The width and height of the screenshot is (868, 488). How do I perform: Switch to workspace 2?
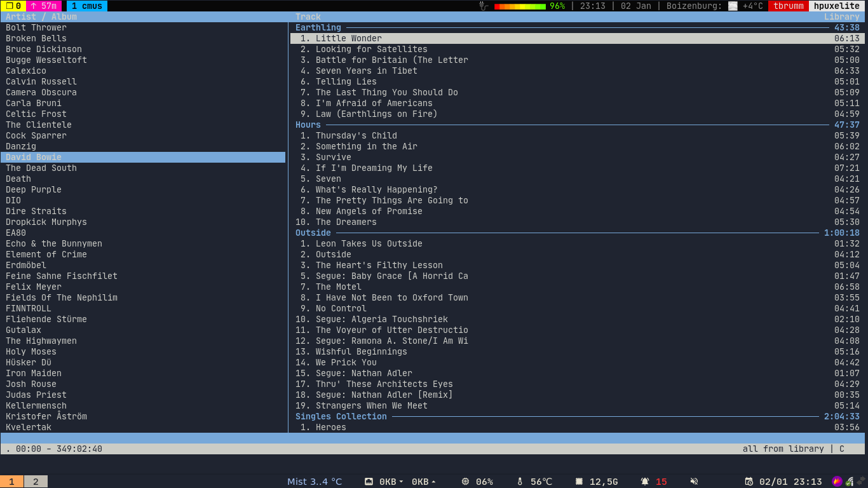point(36,482)
